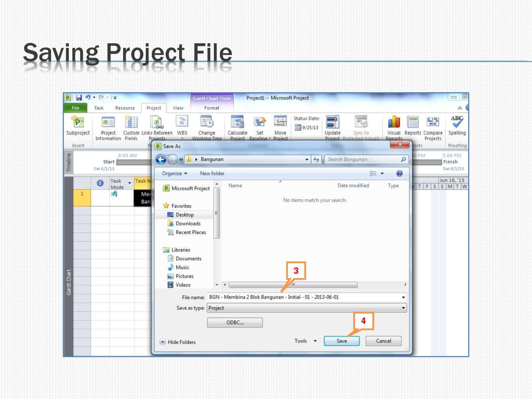Click the Save button
This screenshot has height=399, width=532.
(341, 341)
